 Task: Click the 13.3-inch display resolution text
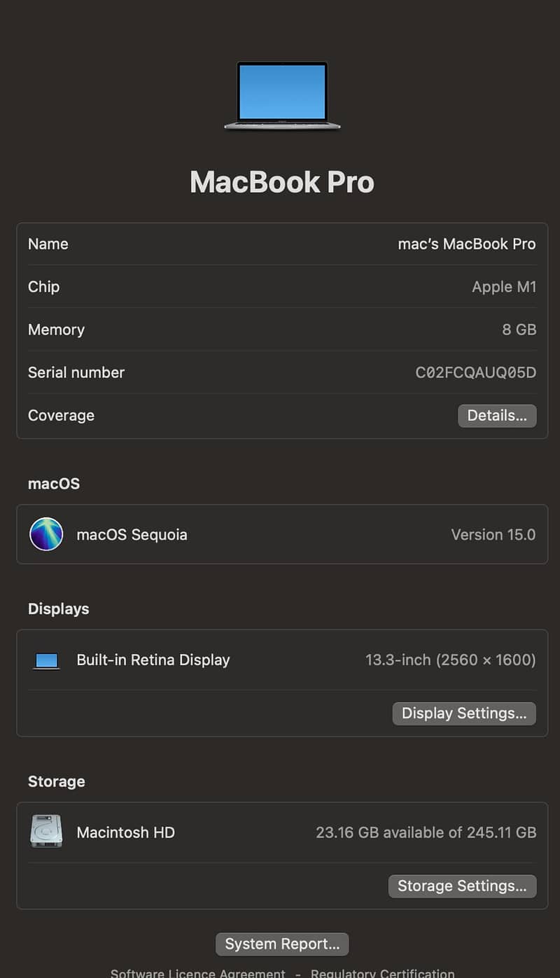[x=450, y=660]
